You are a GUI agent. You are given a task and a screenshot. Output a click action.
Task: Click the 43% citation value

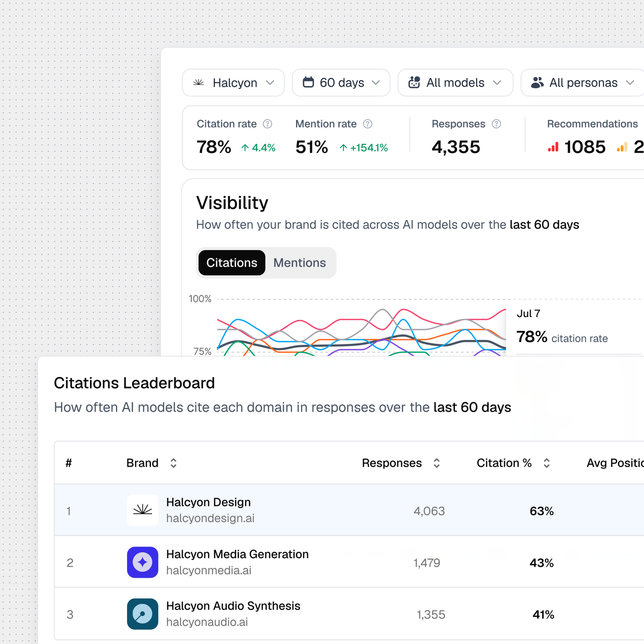(542, 563)
